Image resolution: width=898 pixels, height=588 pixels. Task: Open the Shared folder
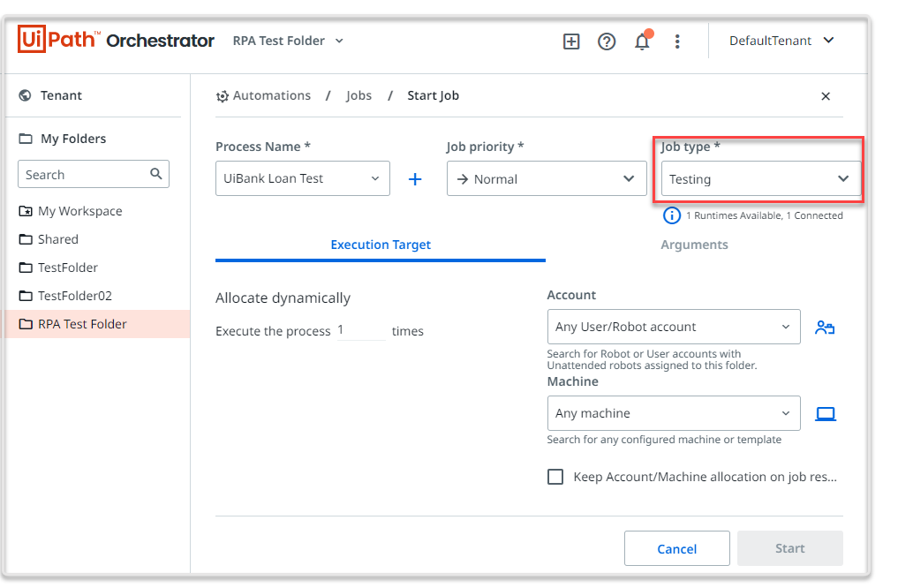pyautogui.click(x=58, y=239)
